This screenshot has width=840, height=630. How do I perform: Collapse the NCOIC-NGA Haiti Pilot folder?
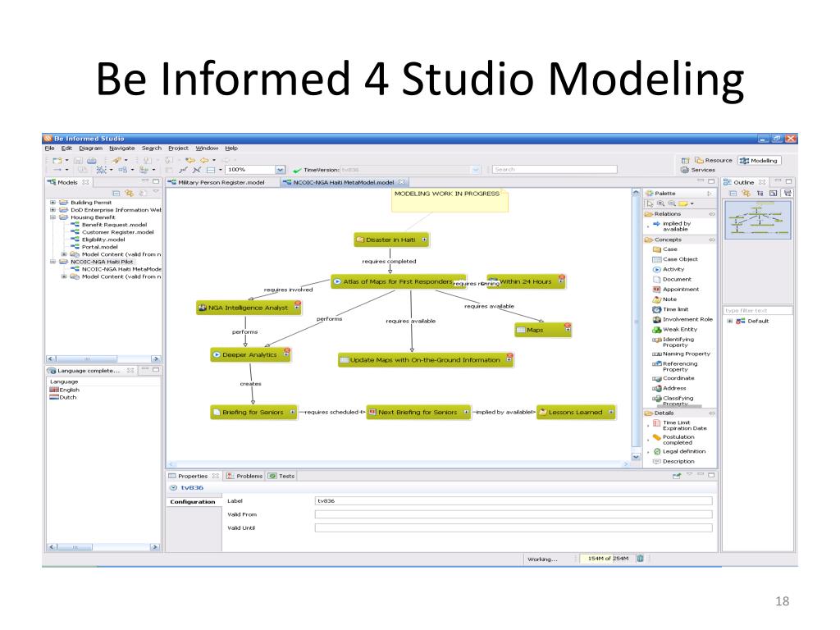(x=53, y=262)
